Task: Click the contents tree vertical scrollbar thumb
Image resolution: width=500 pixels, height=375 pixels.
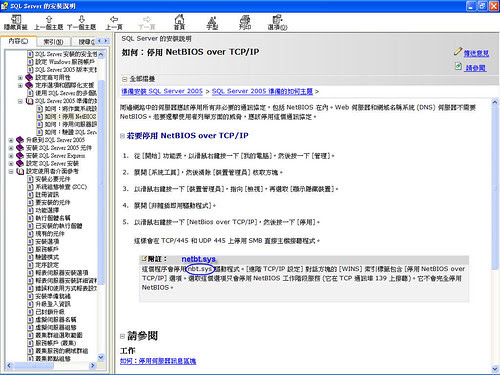Action: coord(101,182)
